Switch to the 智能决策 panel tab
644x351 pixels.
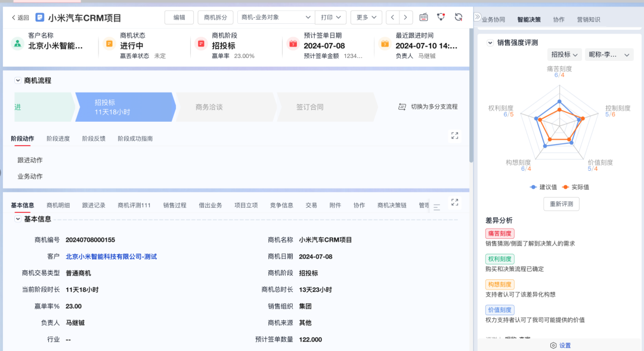click(x=529, y=19)
